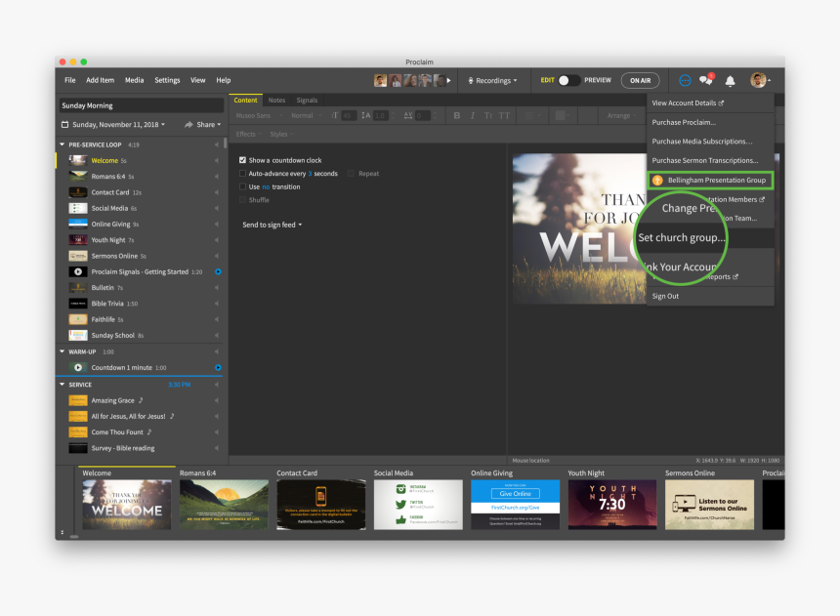Click the Italic formatting icon
The image size is (840, 616).
473,115
